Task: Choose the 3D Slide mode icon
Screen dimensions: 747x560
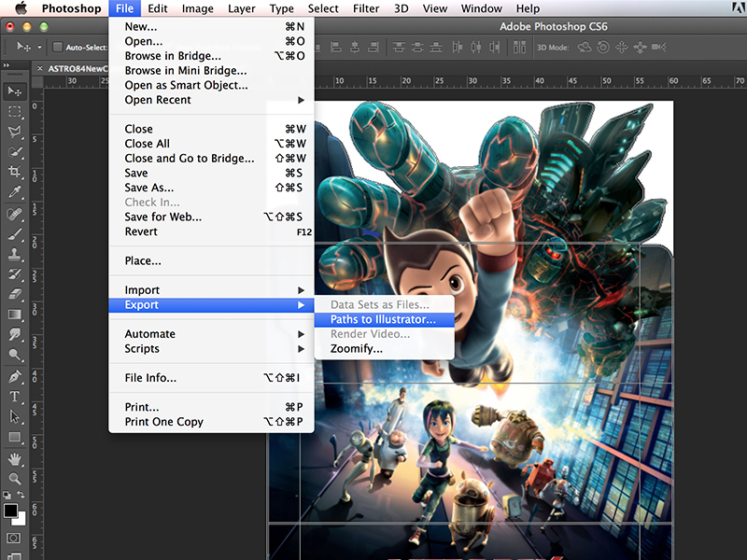Action: point(641,48)
